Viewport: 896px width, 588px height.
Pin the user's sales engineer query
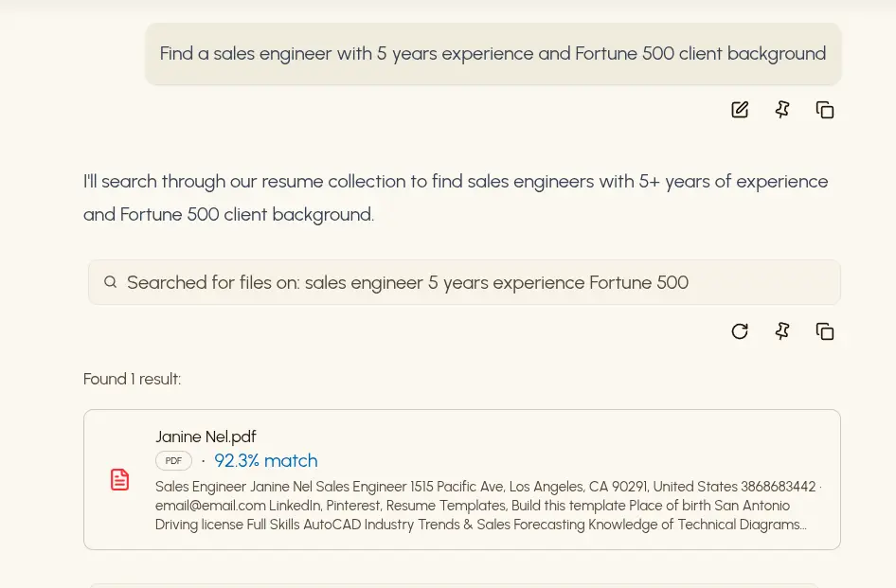tap(782, 110)
